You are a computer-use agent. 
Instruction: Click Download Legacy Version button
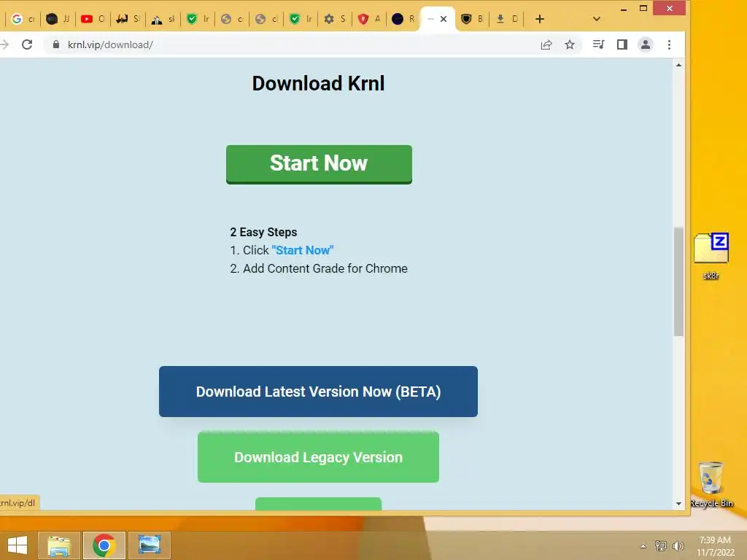coord(318,457)
